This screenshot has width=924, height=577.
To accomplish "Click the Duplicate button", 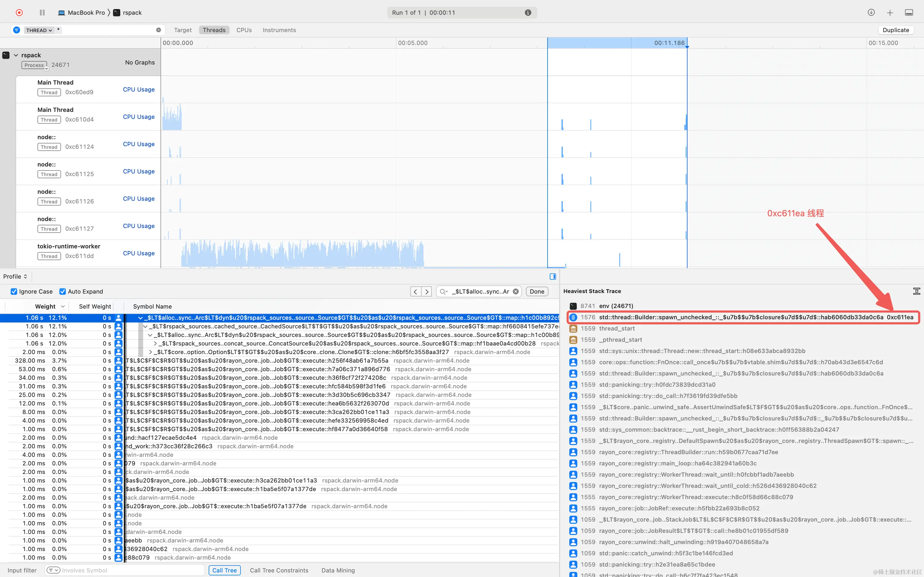I will click(x=895, y=30).
